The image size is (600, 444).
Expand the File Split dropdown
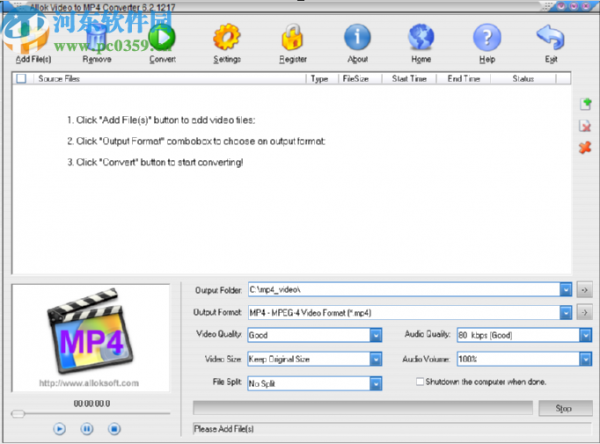click(x=376, y=383)
